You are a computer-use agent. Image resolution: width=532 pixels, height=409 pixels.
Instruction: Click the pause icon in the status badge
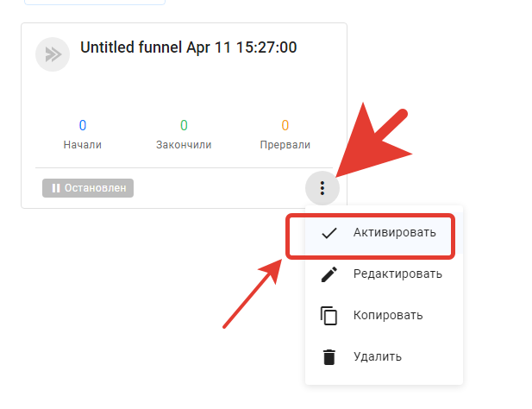[56, 188]
